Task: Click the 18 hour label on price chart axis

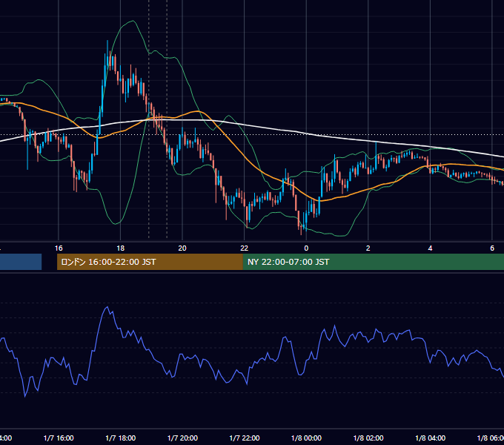Action: tap(120, 248)
